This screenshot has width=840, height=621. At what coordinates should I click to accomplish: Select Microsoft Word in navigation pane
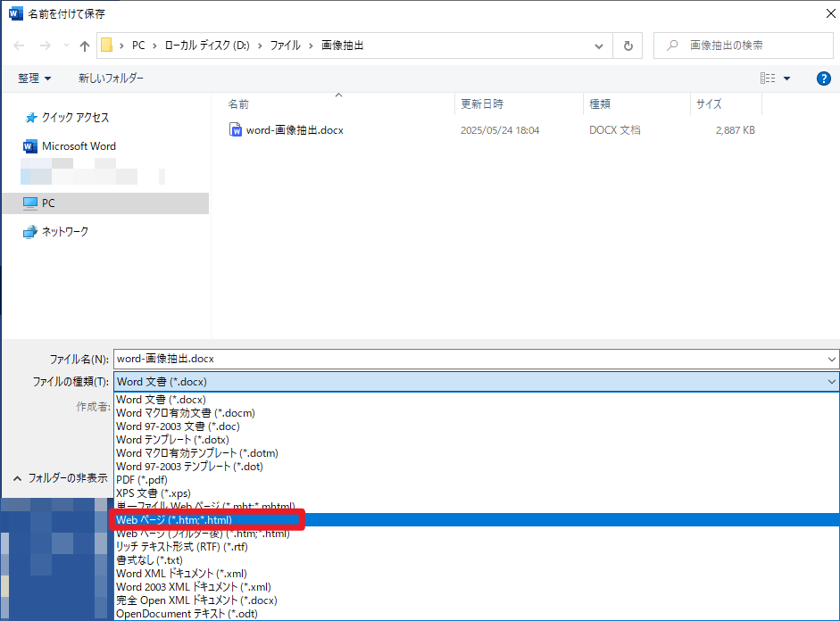(x=70, y=146)
